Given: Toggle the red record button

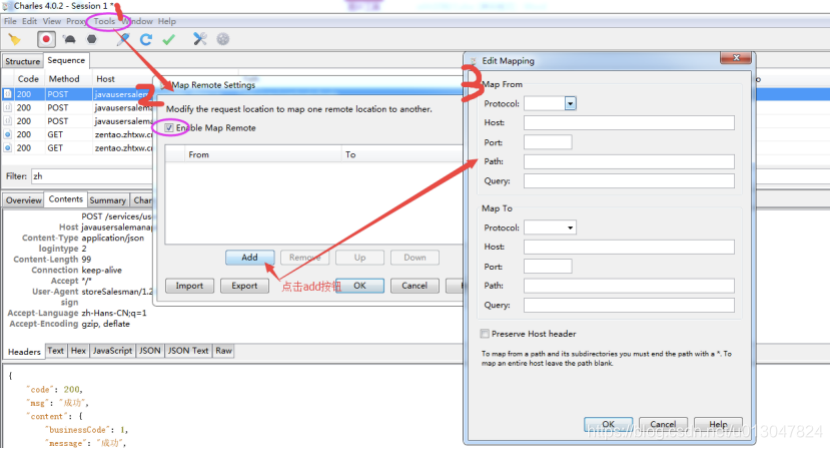Looking at the screenshot, I should click(x=46, y=39).
